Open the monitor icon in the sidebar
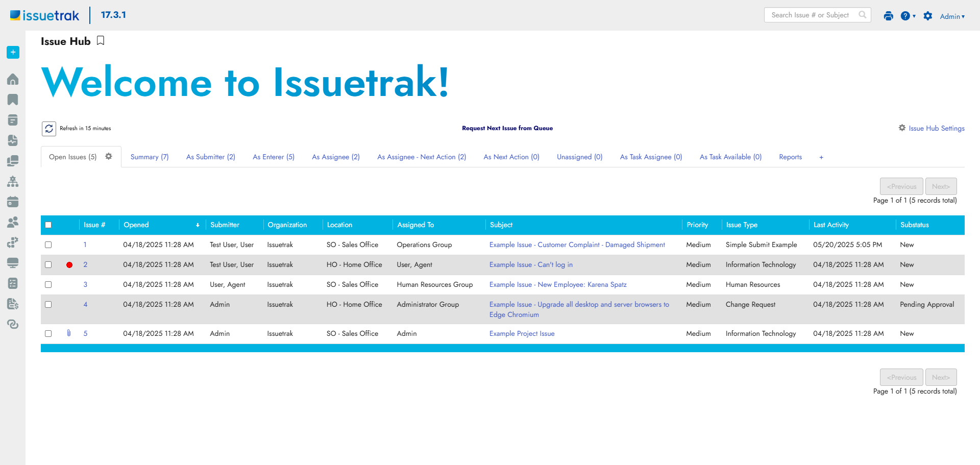Screen dimensions: 980x465 click(x=13, y=263)
